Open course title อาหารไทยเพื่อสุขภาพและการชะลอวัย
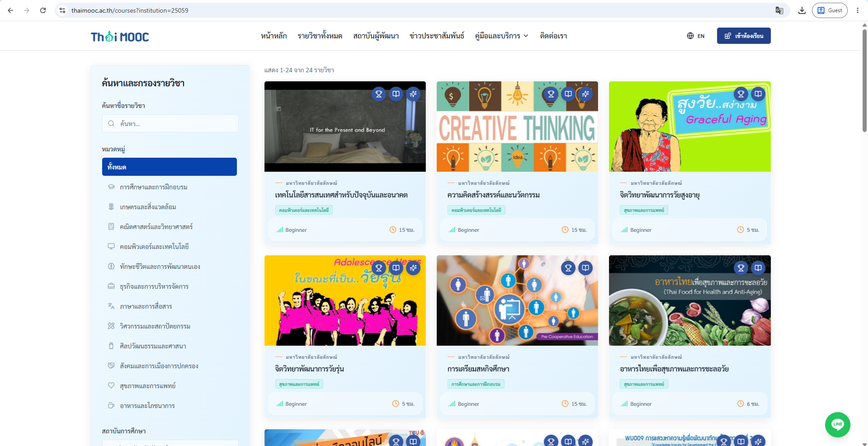868x446 pixels. click(x=675, y=369)
